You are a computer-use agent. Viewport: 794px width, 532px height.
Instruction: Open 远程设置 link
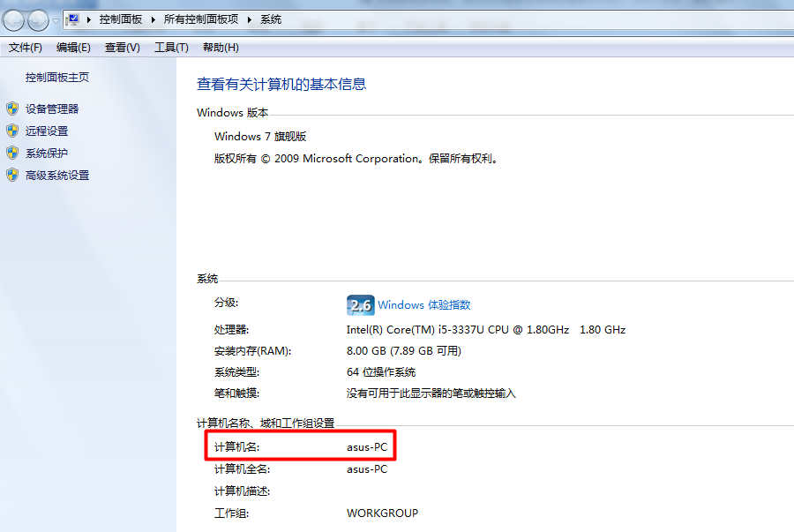point(47,131)
